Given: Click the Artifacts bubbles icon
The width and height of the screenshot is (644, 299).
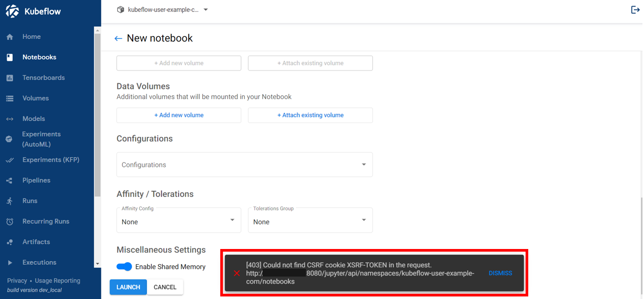Looking at the screenshot, I should pos(10,242).
